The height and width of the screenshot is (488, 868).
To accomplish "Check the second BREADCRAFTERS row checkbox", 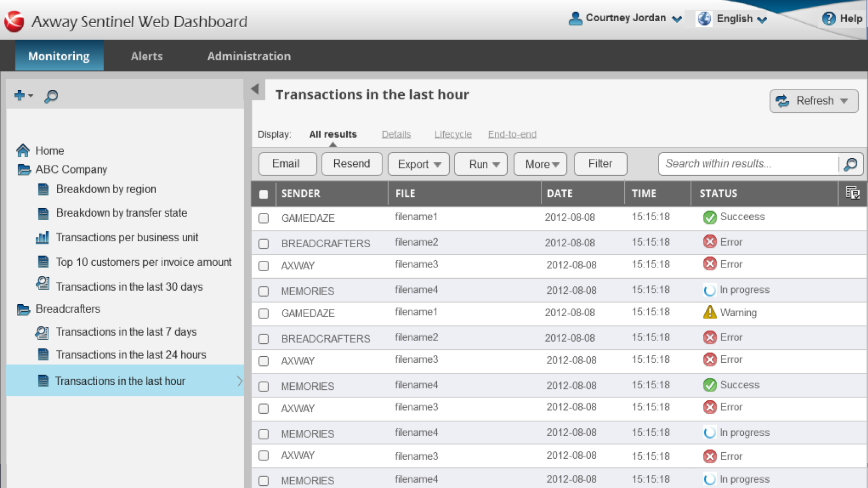I will [264, 339].
